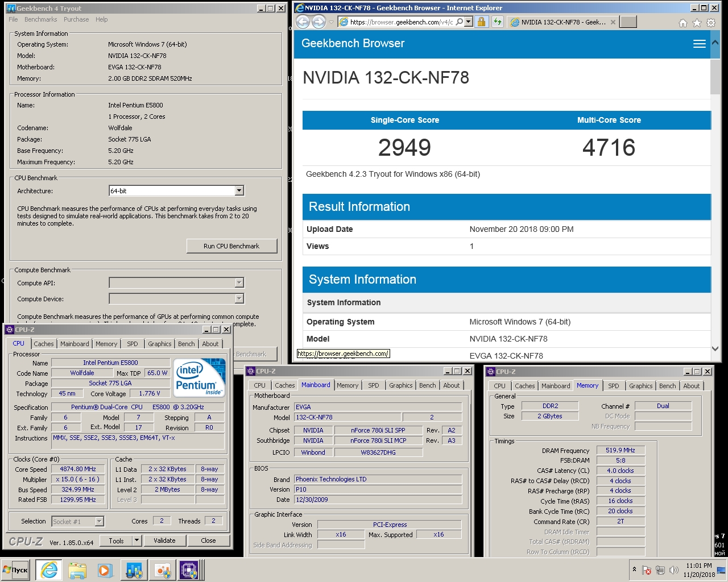Open Action Center flag in system tray
The height and width of the screenshot is (582, 728).
tap(647, 570)
